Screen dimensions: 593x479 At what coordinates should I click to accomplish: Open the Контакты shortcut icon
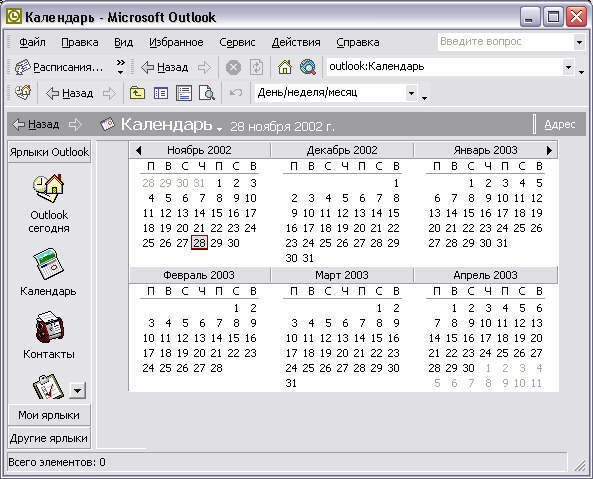[x=49, y=327]
